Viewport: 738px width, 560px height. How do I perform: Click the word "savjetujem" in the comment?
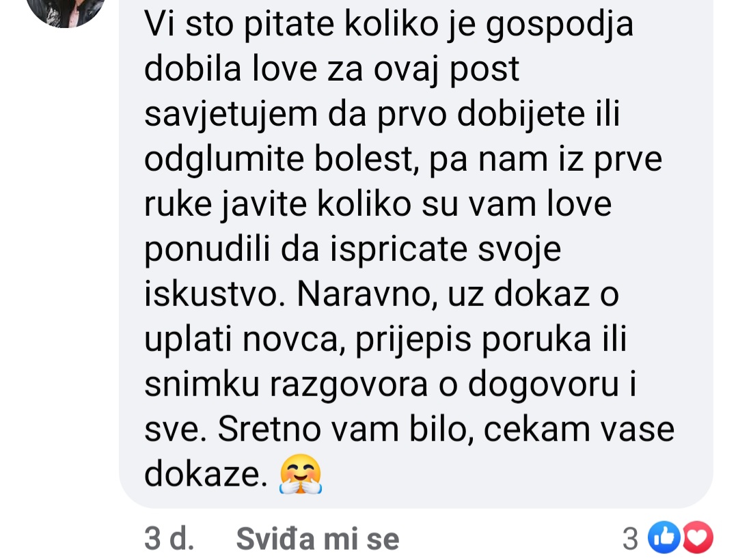click(x=231, y=115)
